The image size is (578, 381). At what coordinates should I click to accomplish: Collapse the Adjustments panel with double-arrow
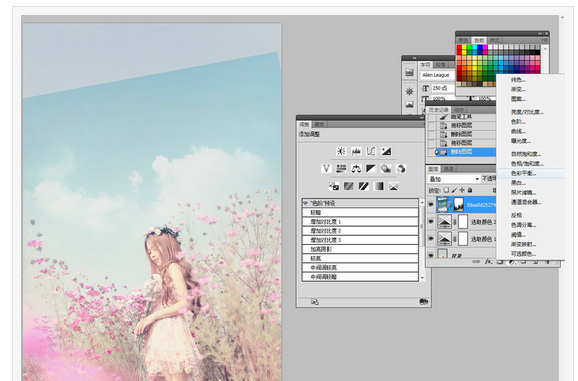coord(422,118)
